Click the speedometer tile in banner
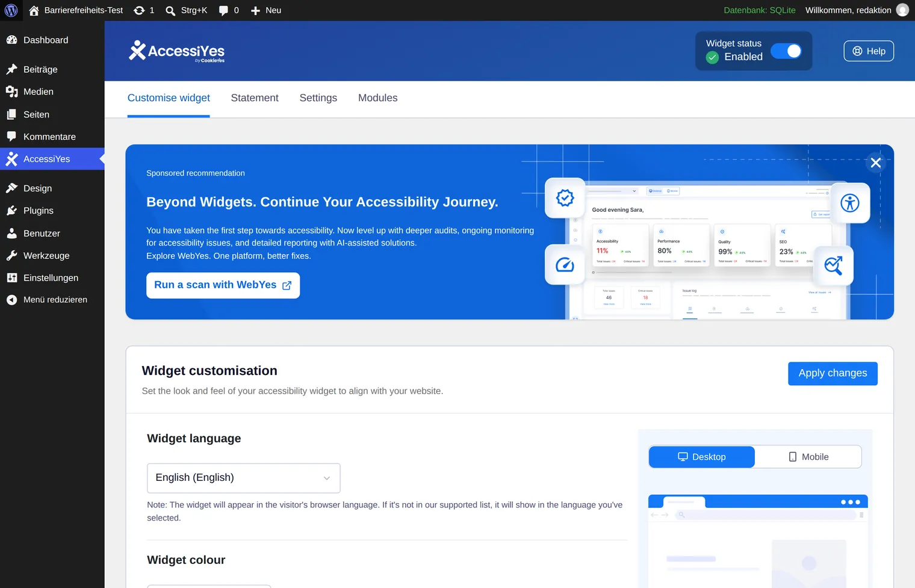The height and width of the screenshot is (588, 915). (x=565, y=265)
